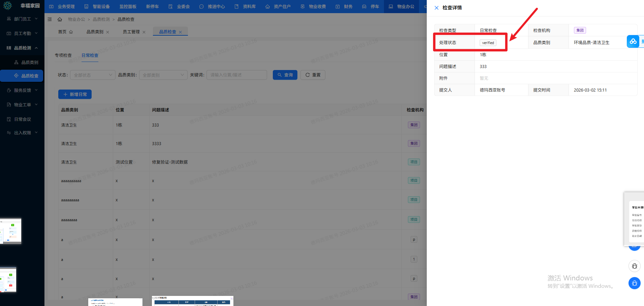Click the 新增日常 button
Image resolution: width=644 pixels, height=306 pixels.
[x=75, y=94]
